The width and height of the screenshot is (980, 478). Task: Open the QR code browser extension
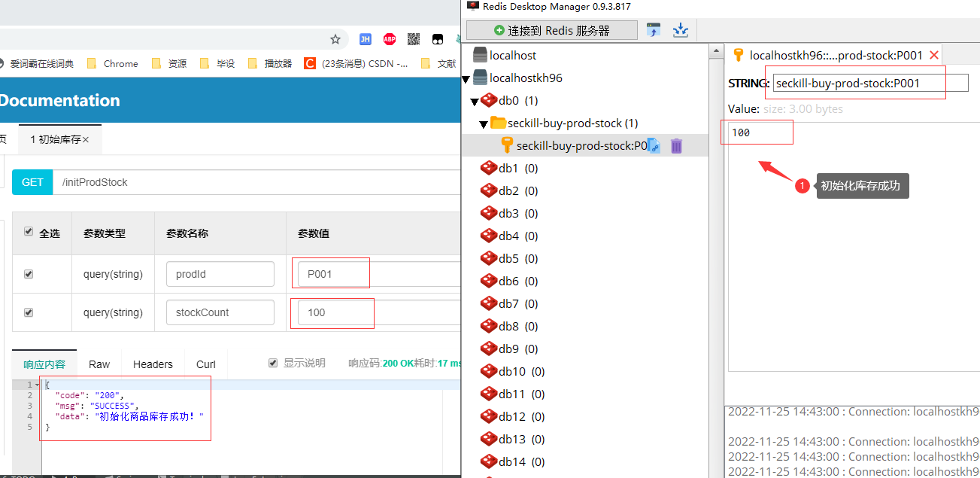[x=414, y=39]
